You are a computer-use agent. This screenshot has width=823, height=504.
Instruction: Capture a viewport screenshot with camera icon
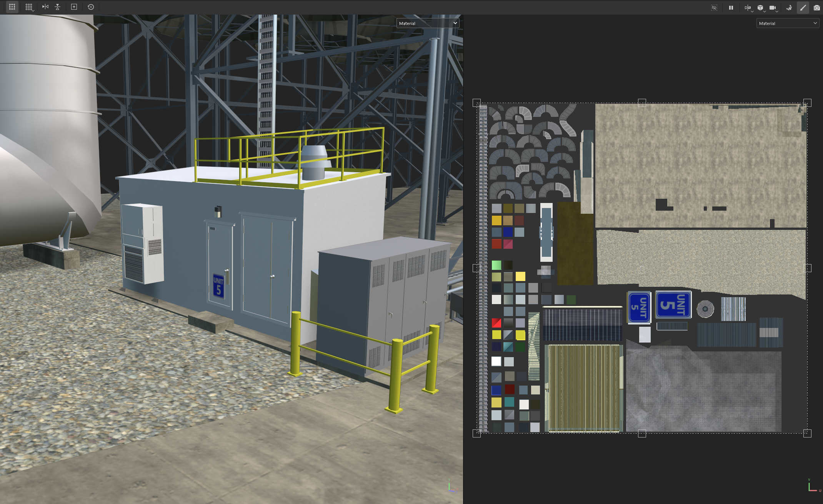(x=816, y=7)
